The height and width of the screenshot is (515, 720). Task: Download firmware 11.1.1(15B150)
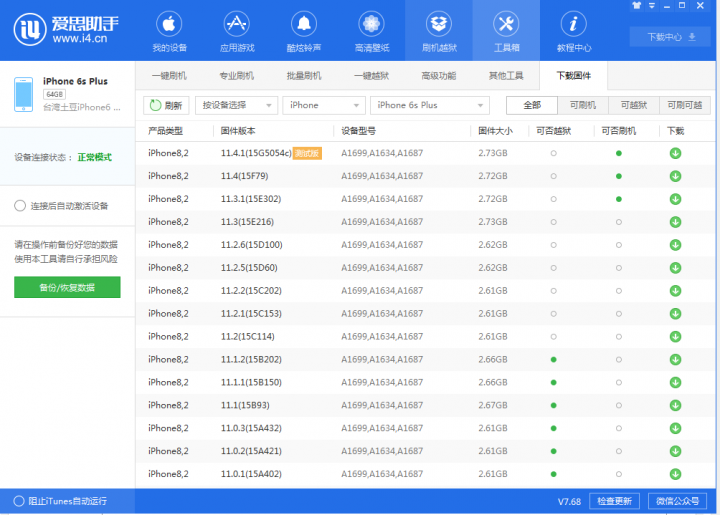(x=675, y=382)
